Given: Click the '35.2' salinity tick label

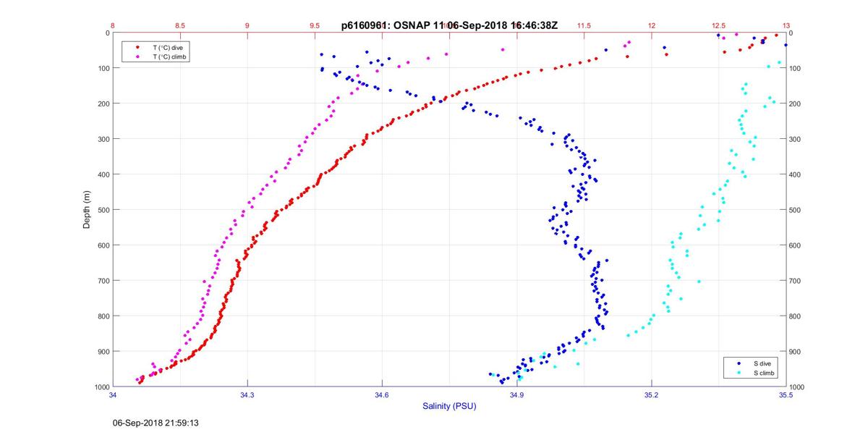Looking at the screenshot, I should coord(651,395).
